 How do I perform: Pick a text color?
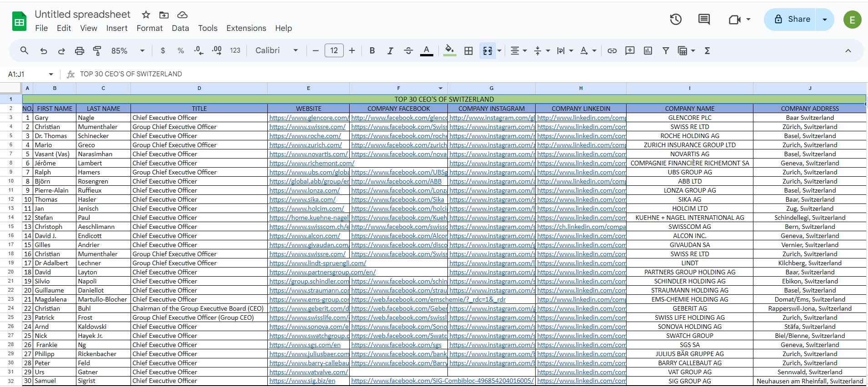tap(426, 51)
